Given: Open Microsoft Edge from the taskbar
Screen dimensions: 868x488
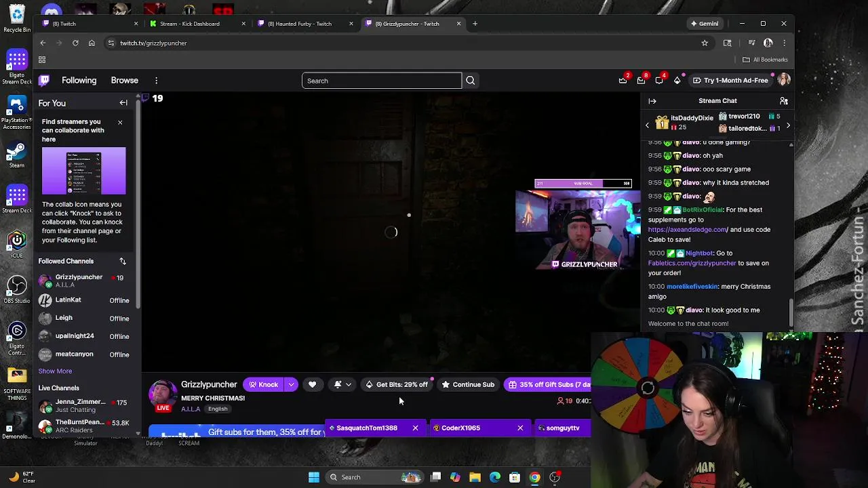Looking at the screenshot, I should 495,477.
